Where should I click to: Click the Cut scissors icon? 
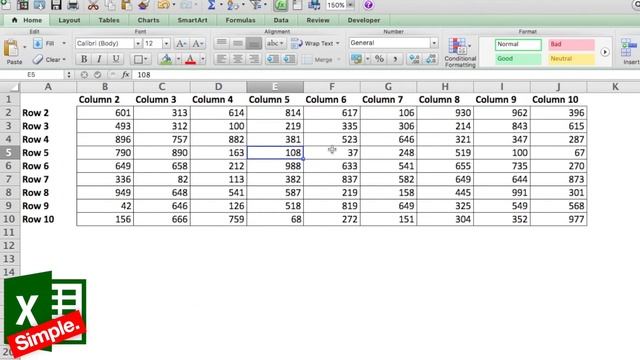[93, 5]
